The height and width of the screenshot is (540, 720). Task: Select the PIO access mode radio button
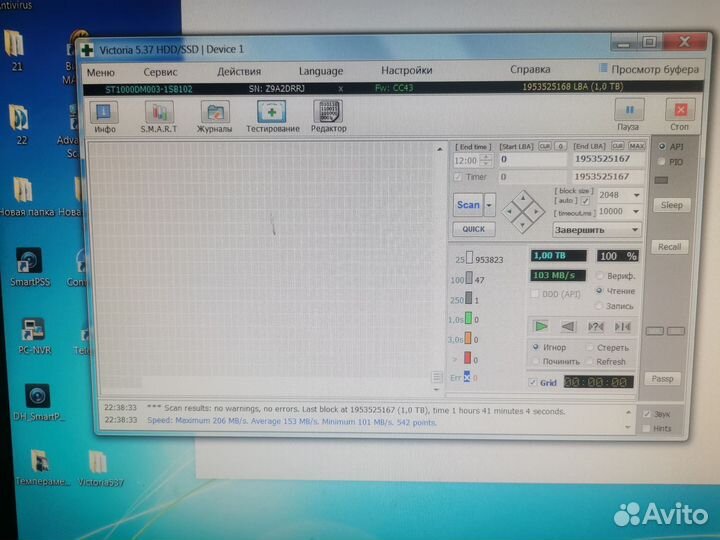(x=661, y=162)
